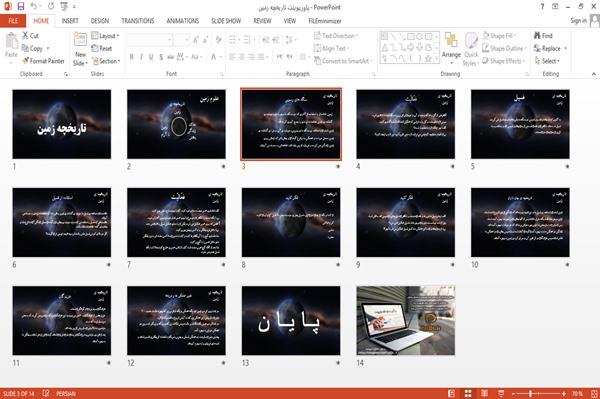Insert a New Slide
600x399 pixels.
pos(80,49)
